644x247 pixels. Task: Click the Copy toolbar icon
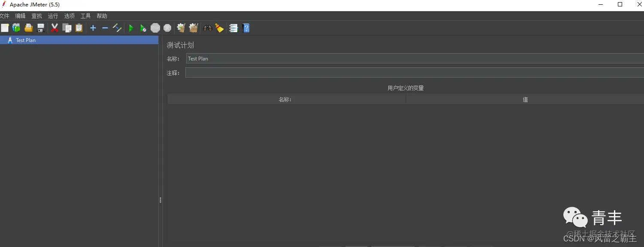point(67,28)
